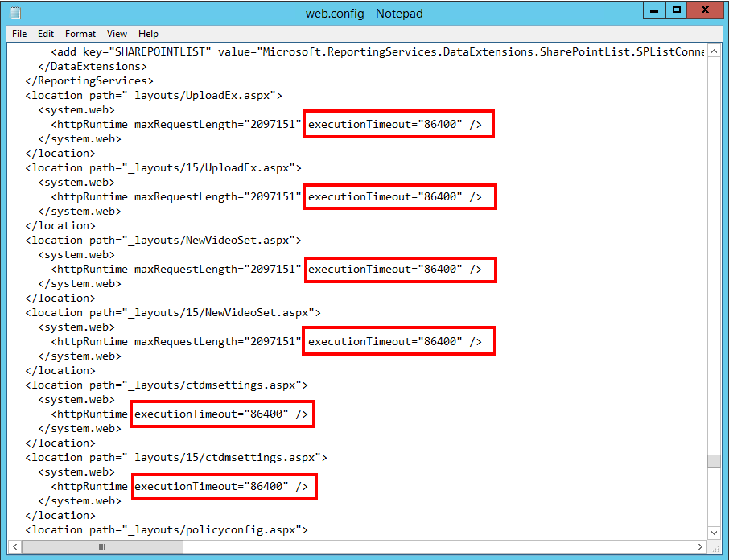Open the Format menu
Viewport: 729px width, 560px height.
(80, 34)
